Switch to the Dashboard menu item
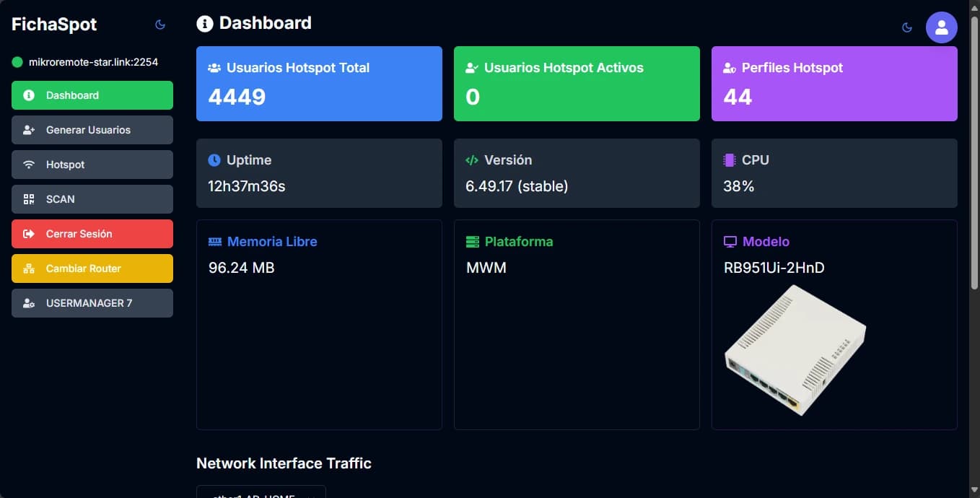The height and width of the screenshot is (498, 980). click(92, 95)
